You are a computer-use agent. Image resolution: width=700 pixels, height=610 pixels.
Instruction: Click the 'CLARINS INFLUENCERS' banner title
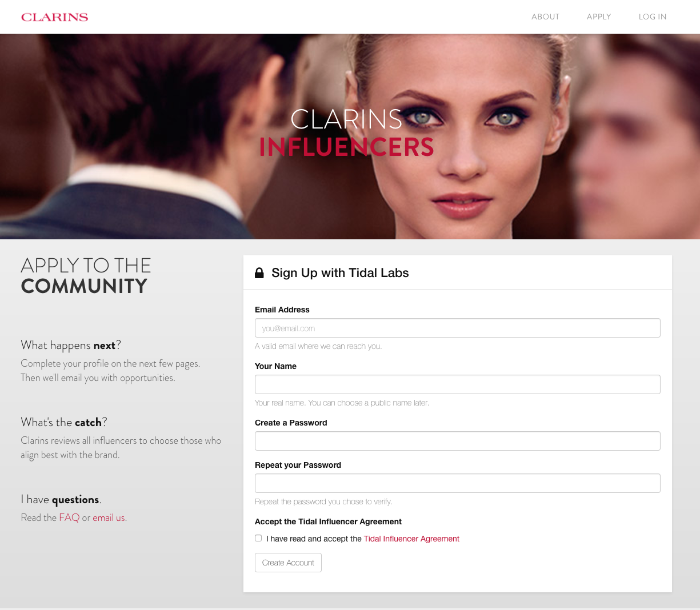346,133
